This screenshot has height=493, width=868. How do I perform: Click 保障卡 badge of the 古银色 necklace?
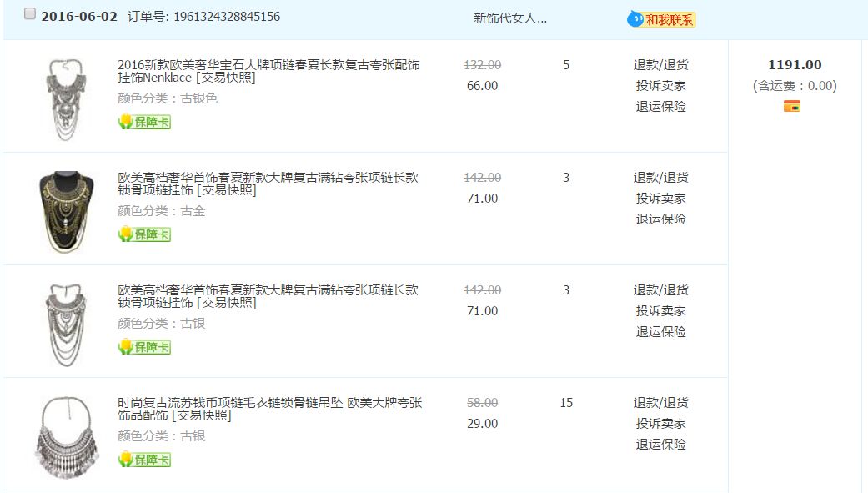(145, 122)
